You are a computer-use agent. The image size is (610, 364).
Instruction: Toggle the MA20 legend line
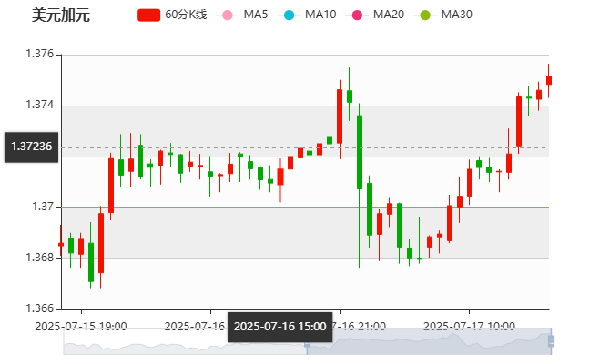(x=375, y=15)
